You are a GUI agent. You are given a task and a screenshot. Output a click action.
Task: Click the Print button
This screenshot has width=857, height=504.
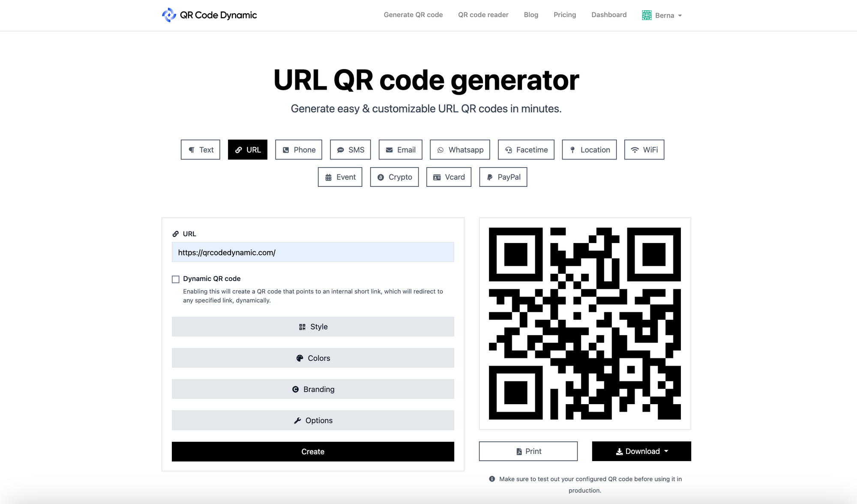point(528,450)
